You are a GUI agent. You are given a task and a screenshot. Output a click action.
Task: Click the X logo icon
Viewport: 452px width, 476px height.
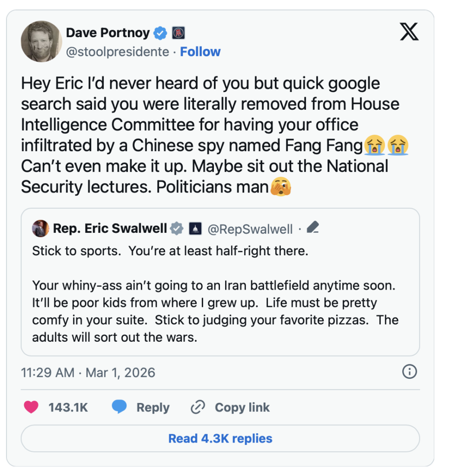pos(409,32)
